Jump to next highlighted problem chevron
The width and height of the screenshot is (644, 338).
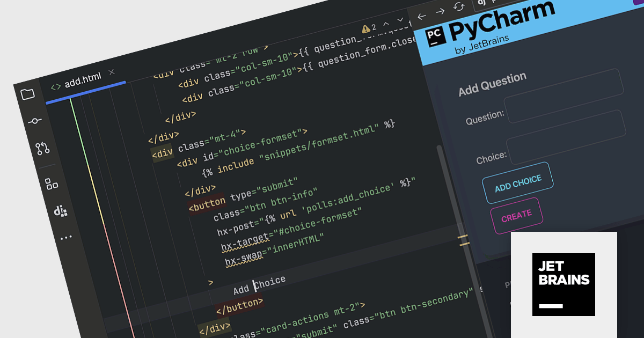point(400,19)
